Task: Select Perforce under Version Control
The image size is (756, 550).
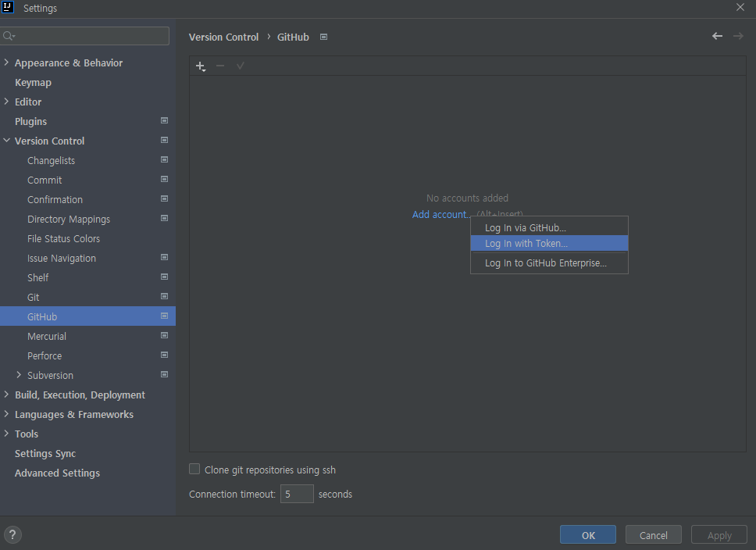Action: click(45, 356)
